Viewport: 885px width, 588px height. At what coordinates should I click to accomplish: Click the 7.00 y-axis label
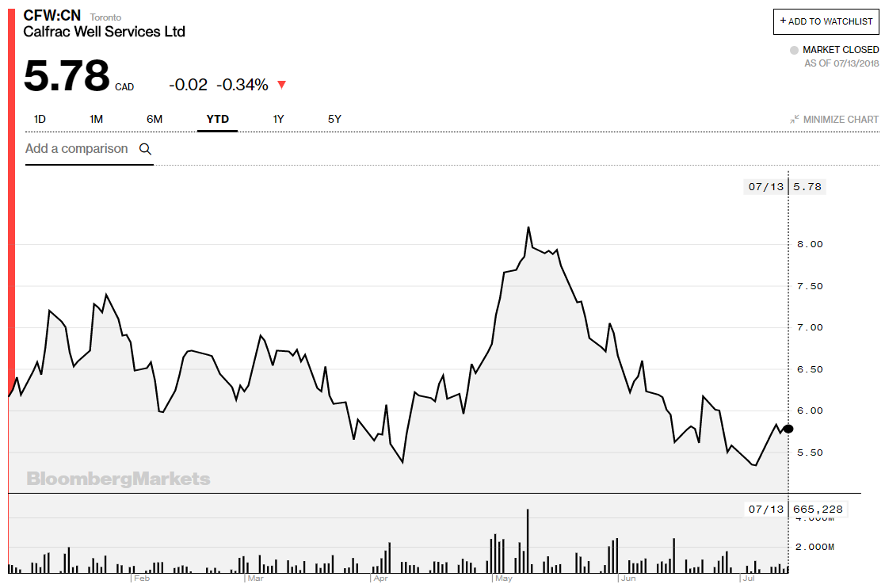tap(810, 327)
